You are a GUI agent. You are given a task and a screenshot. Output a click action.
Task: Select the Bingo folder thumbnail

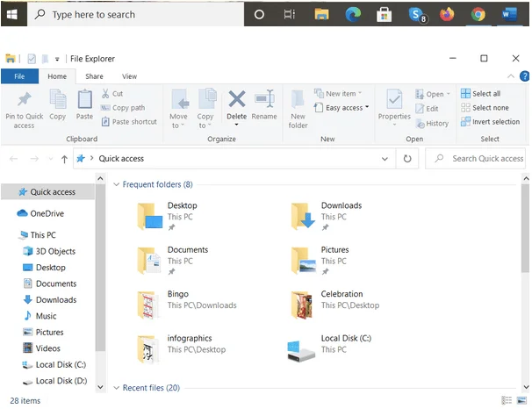[x=148, y=305]
